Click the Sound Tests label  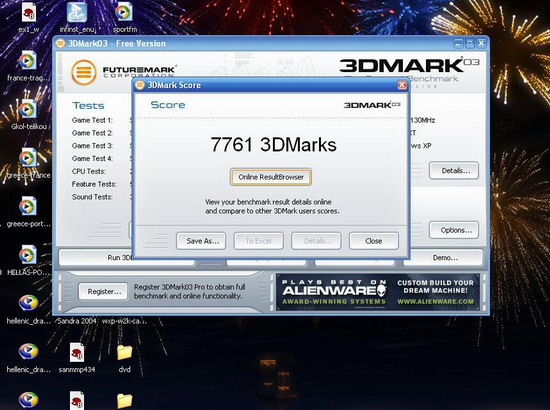coord(92,197)
